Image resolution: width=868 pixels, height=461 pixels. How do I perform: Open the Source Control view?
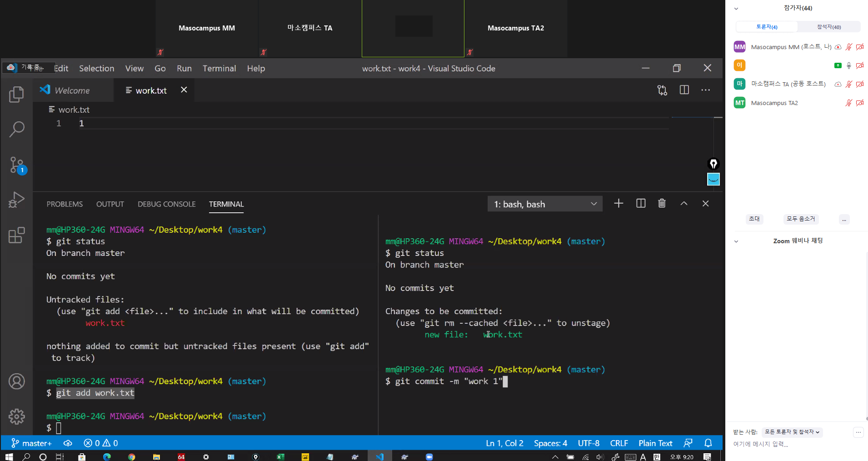17,165
